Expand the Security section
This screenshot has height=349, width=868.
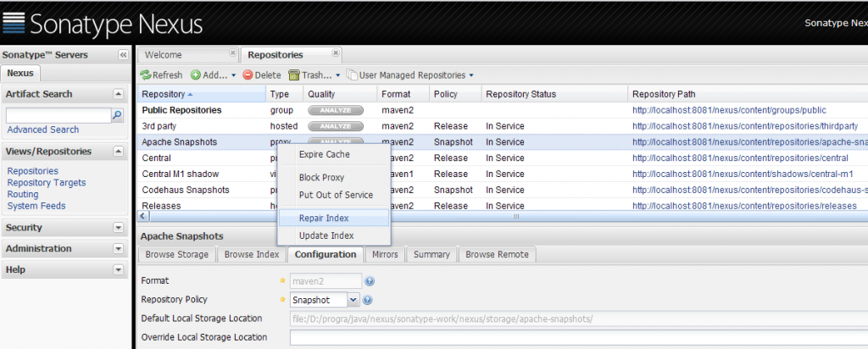click(118, 228)
